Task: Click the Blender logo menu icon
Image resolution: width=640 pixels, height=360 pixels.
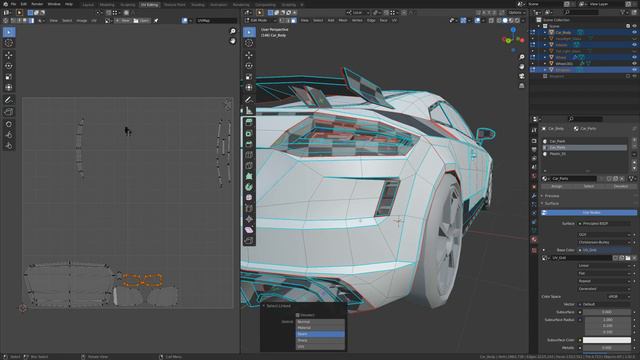Action: click(5, 4)
